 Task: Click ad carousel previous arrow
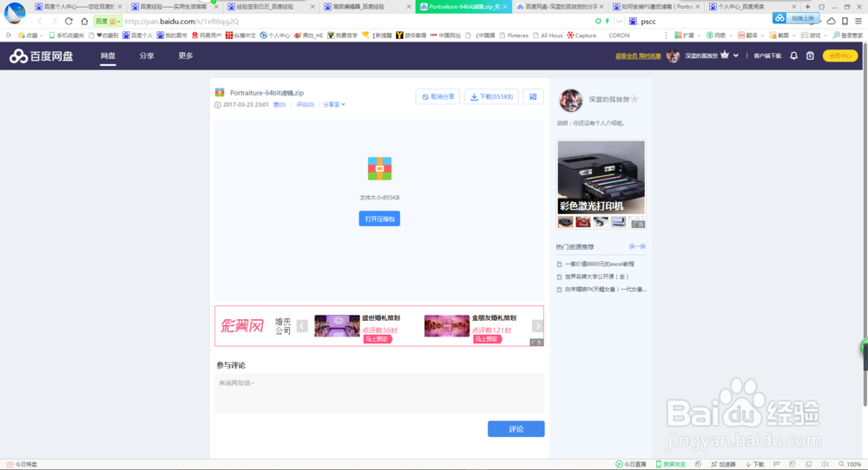(302, 326)
